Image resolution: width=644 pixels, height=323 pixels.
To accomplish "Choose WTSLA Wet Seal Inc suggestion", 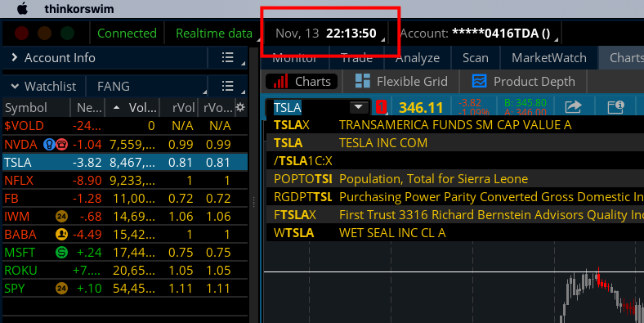I will point(455,233).
